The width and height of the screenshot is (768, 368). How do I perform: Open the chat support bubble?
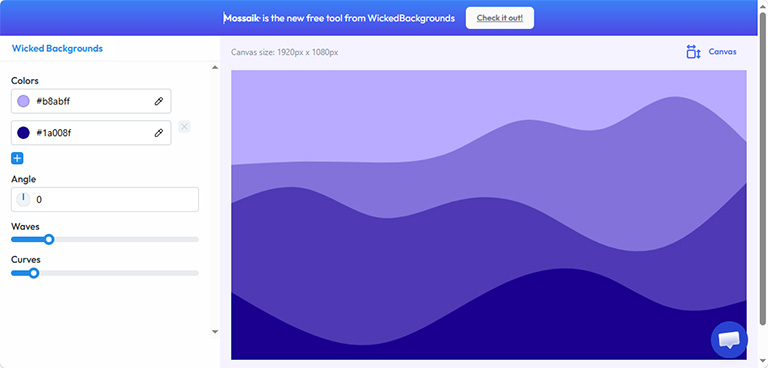(x=729, y=340)
